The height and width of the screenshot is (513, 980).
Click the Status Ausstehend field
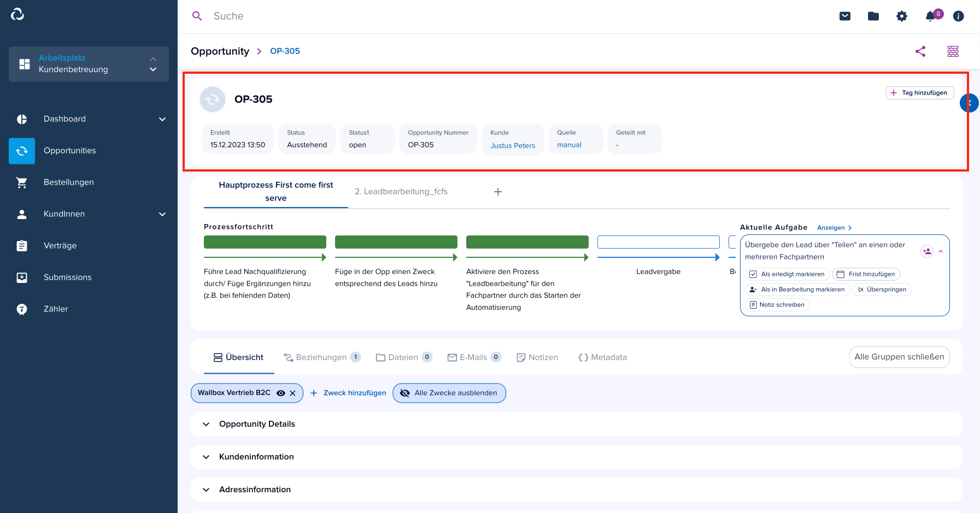307,139
